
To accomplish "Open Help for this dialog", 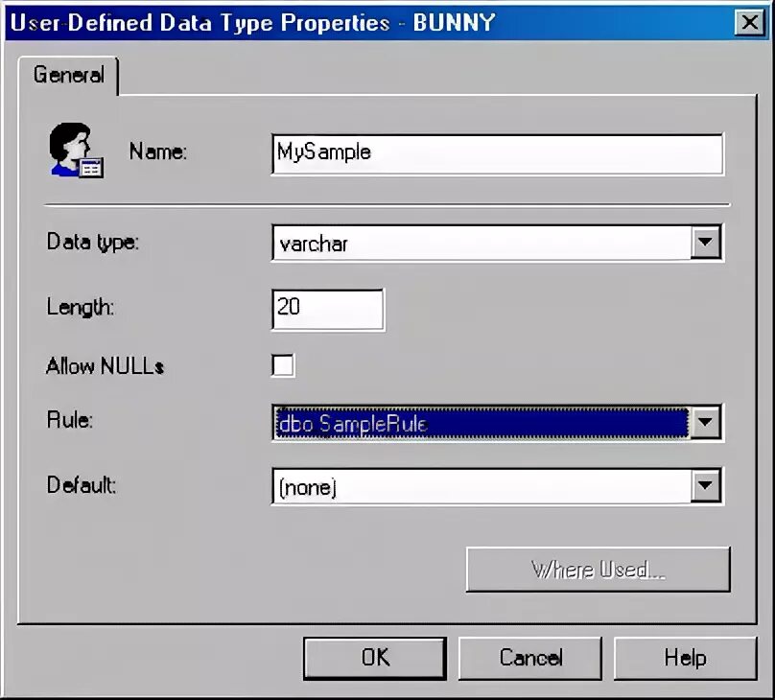I will coord(685,658).
